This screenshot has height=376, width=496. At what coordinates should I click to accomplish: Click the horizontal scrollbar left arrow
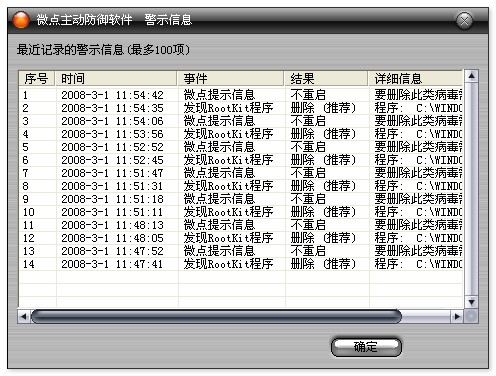pyautogui.click(x=23, y=316)
